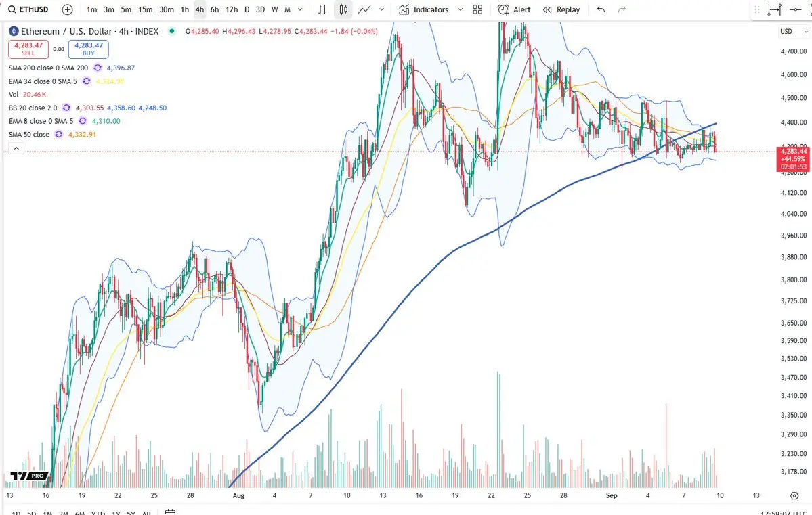
Task: Open the USD currency dropdown
Action: pyautogui.click(x=793, y=32)
